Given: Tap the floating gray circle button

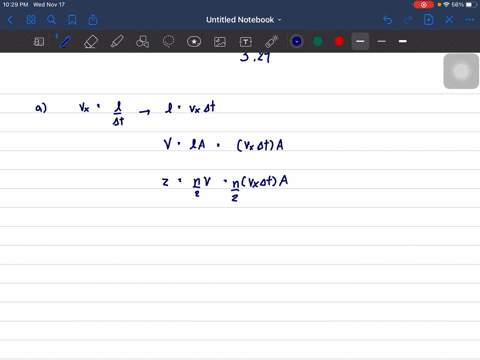Looking at the screenshot, I should (461, 71).
